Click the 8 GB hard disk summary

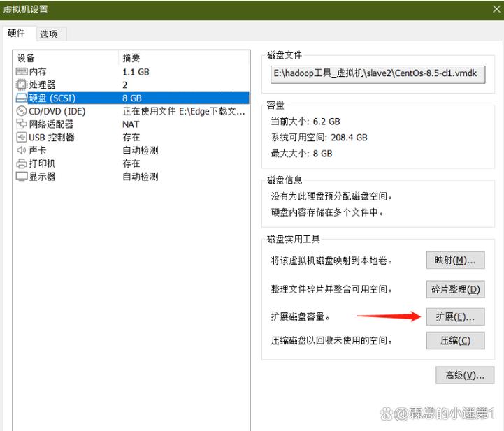click(x=132, y=98)
